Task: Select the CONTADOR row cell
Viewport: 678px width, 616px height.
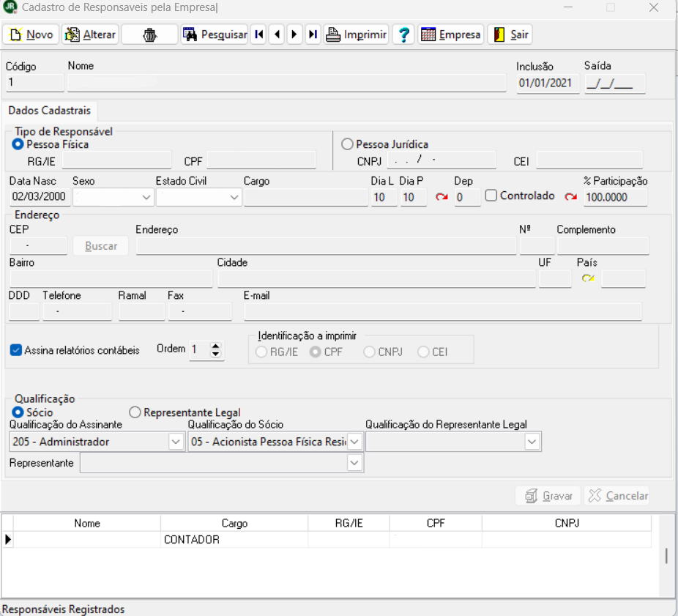Action: tap(234, 540)
